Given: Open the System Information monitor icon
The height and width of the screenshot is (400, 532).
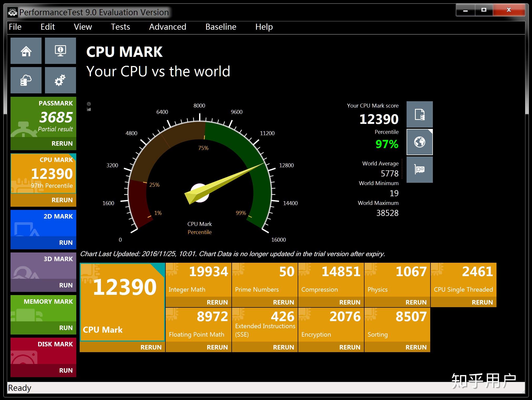Looking at the screenshot, I should 60,51.
